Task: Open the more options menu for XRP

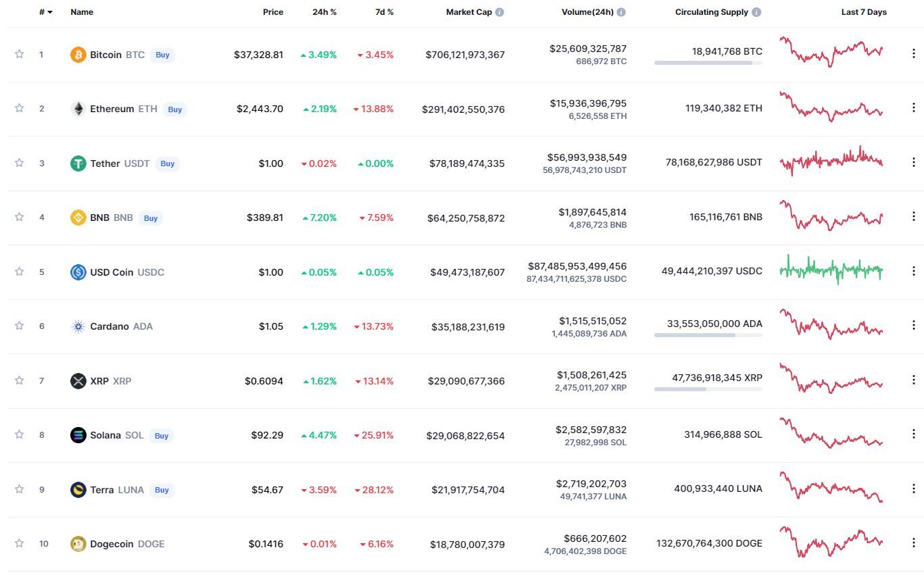Action: click(x=913, y=380)
